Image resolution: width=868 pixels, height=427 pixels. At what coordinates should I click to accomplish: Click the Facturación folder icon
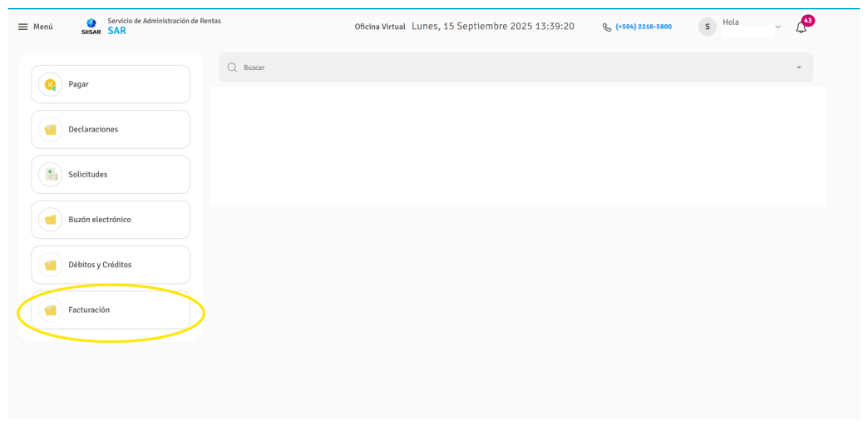(50, 310)
